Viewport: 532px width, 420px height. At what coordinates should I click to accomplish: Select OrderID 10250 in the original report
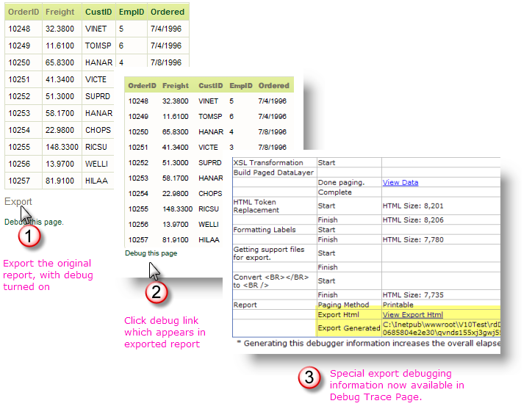[x=19, y=62]
